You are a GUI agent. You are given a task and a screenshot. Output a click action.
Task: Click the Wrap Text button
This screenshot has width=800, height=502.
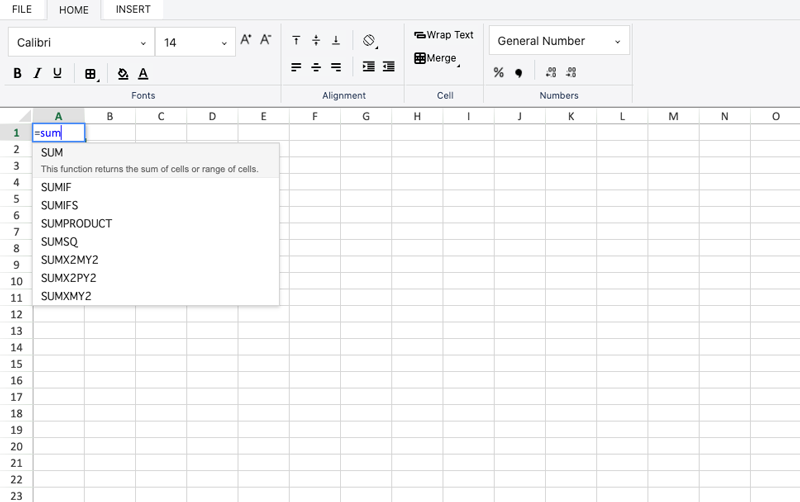pyautogui.click(x=444, y=35)
